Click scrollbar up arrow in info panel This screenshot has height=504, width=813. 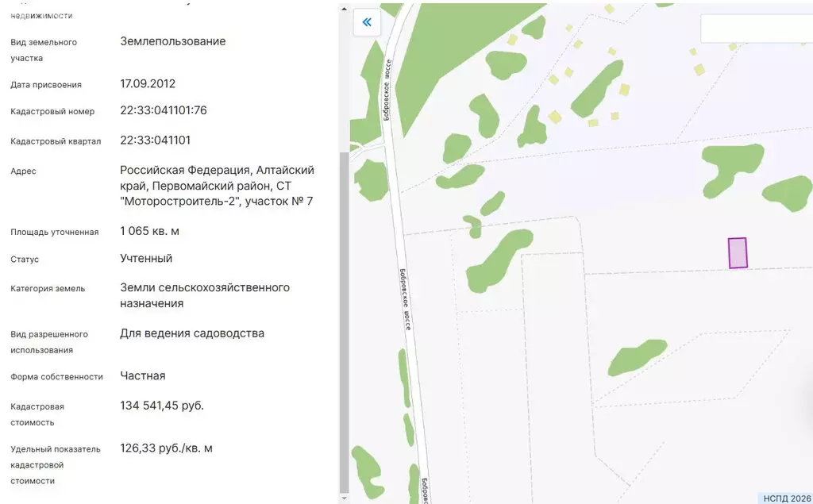pyautogui.click(x=345, y=9)
